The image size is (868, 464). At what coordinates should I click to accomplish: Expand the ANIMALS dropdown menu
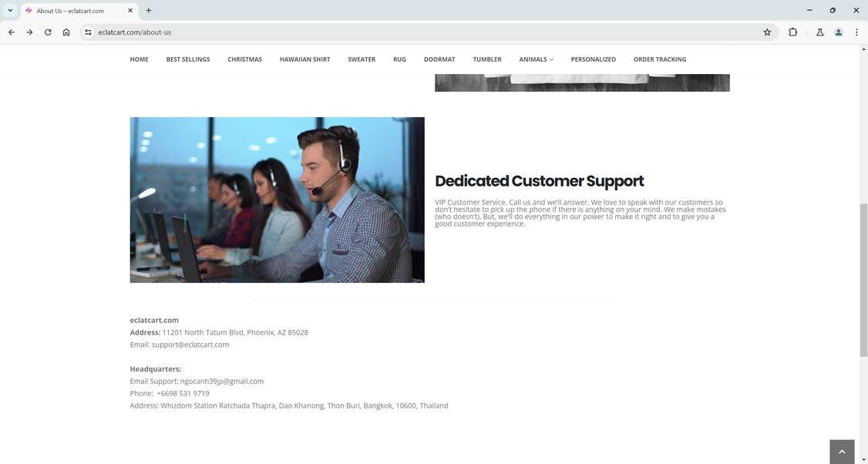tap(536, 59)
